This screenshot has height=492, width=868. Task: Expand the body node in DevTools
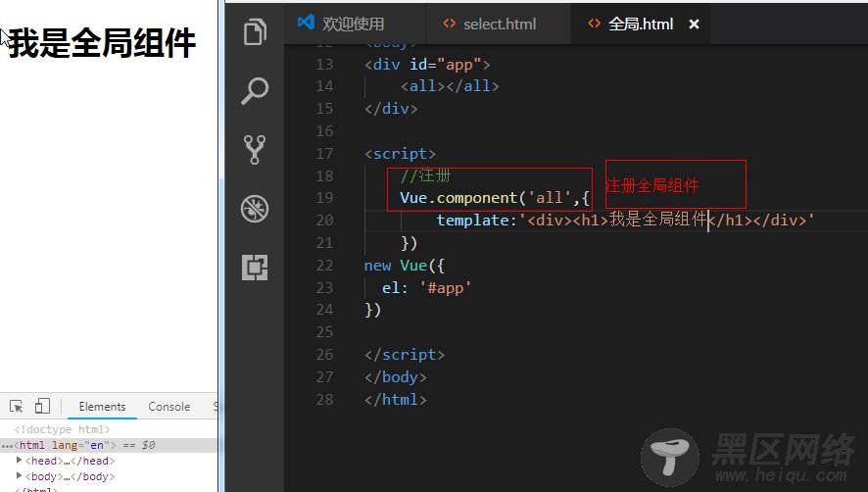(x=19, y=475)
